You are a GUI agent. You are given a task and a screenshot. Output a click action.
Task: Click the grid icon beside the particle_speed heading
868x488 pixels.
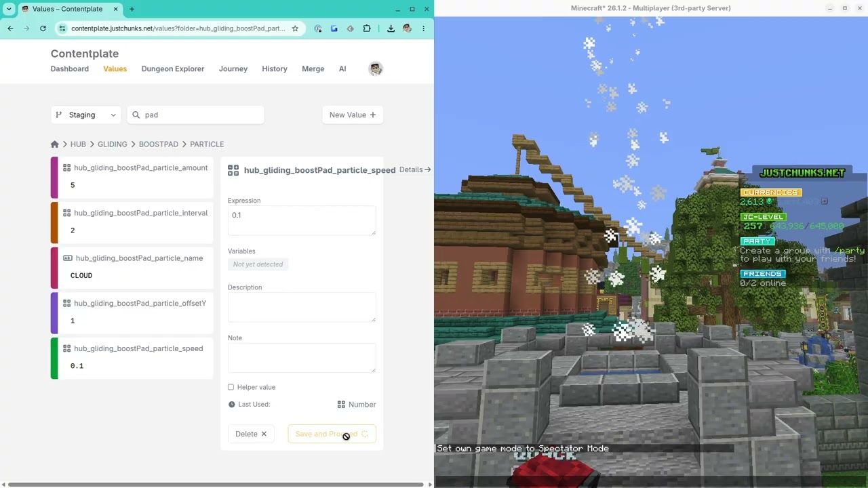click(233, 170)
